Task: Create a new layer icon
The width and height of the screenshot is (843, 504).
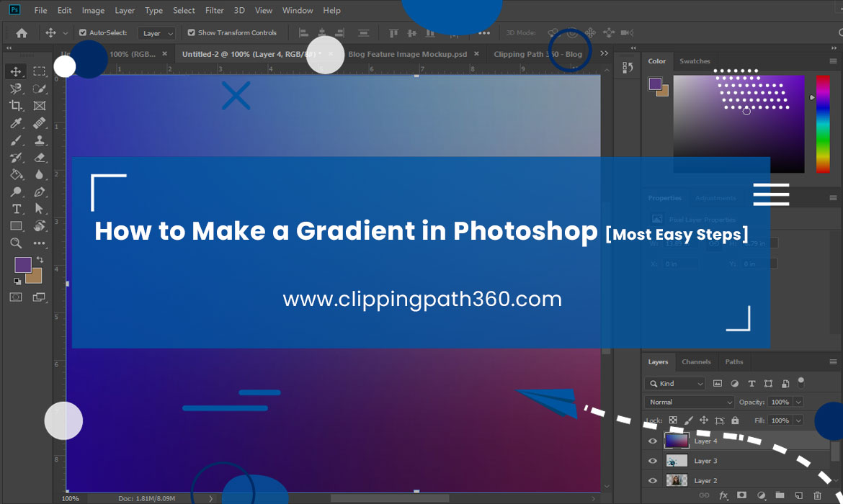Action: tap(798, 495)
